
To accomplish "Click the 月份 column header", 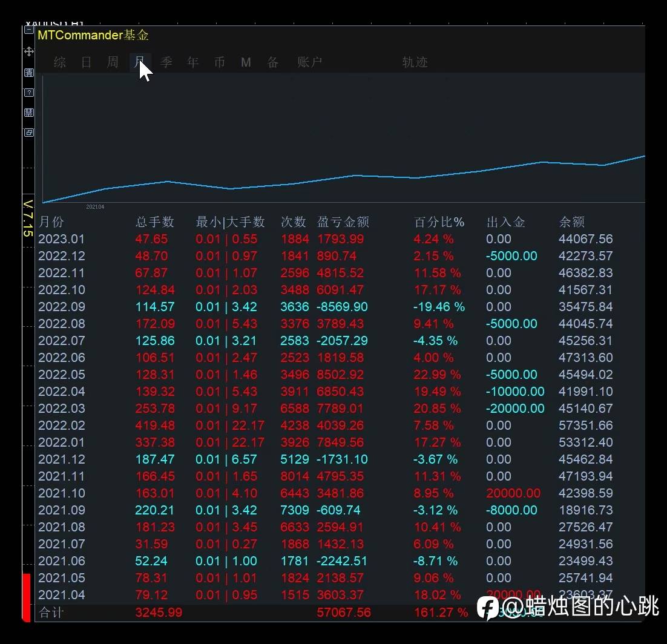I will click(x=51, y=222).
